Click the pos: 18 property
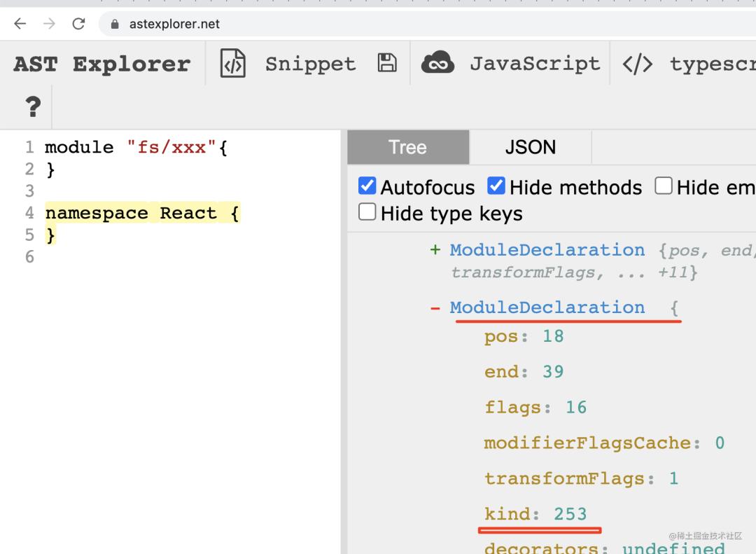The height and width of the screenshot is (554, 756). [524, 336]
